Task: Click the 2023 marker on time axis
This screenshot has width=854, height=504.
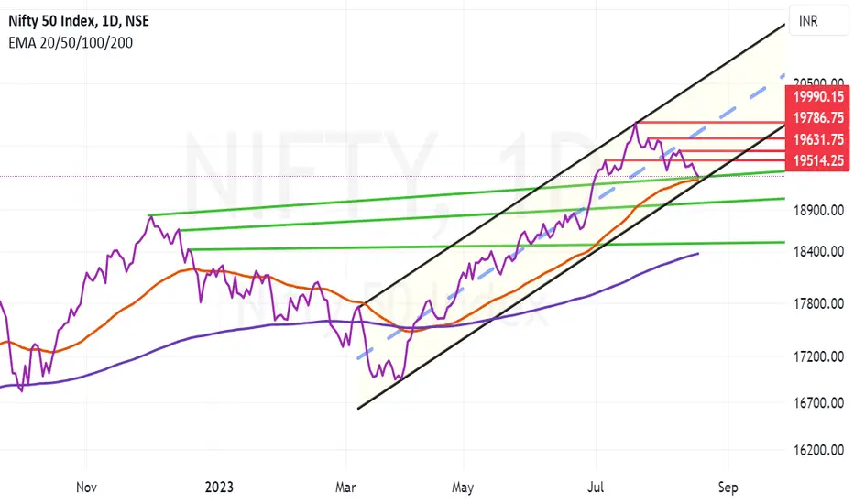Action: pos(219,487)
